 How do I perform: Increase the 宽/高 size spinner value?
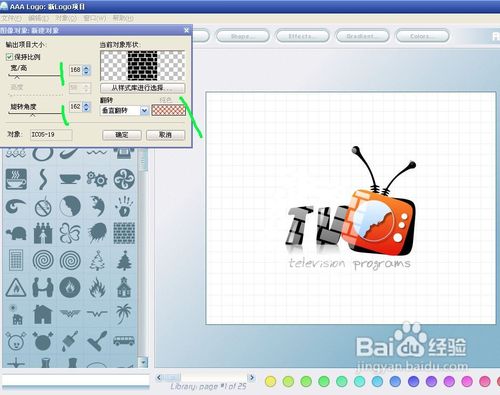coord(86,68)
